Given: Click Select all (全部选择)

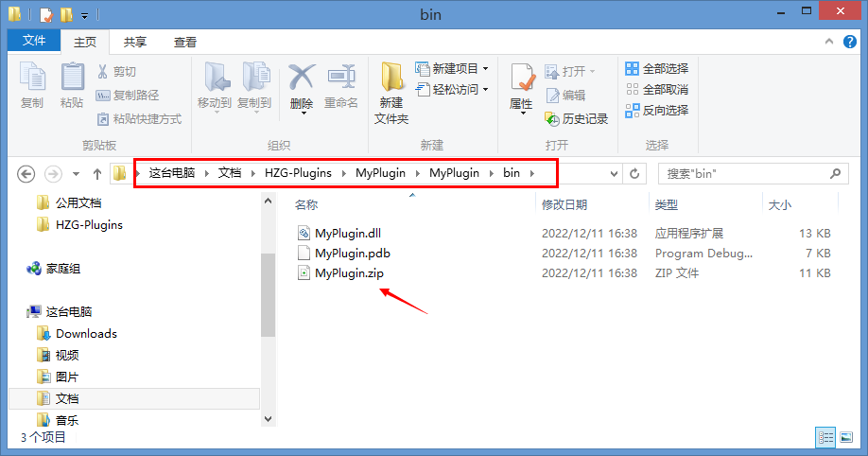Looking at the screenshot, I should pyautogui.click(x=657, y=69).
